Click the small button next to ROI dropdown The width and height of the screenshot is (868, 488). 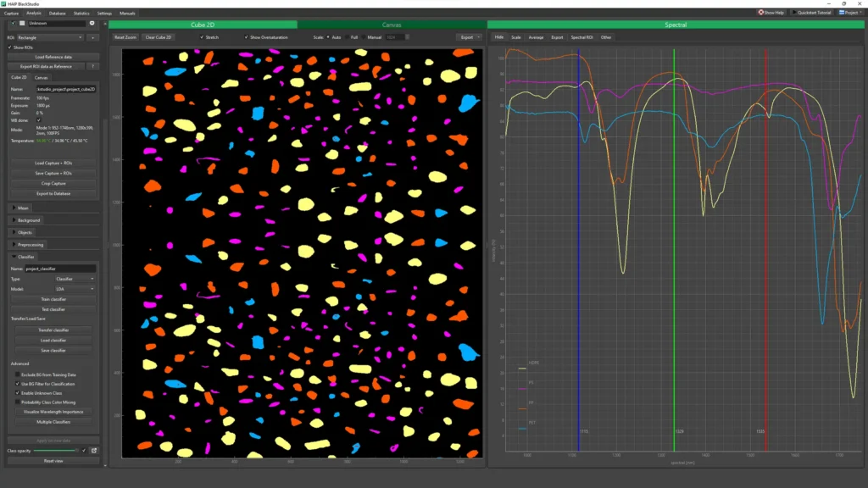click(92, 37)
